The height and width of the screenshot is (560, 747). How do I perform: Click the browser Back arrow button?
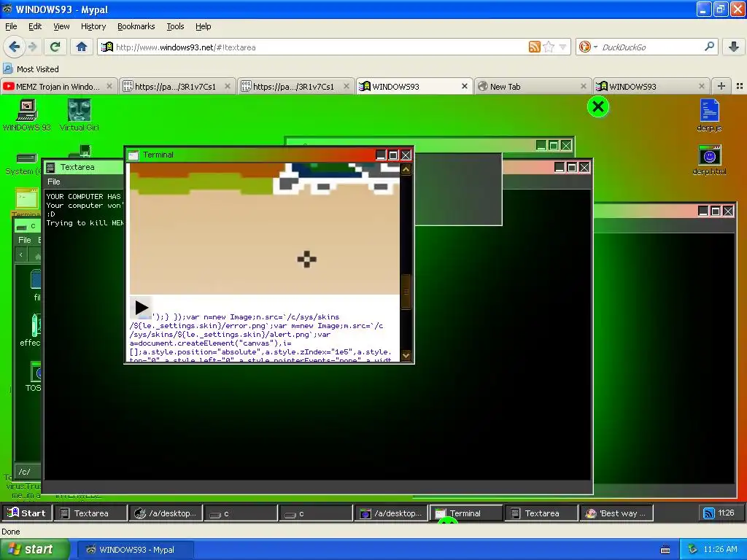pyautogui.click(x=14, y=47)
